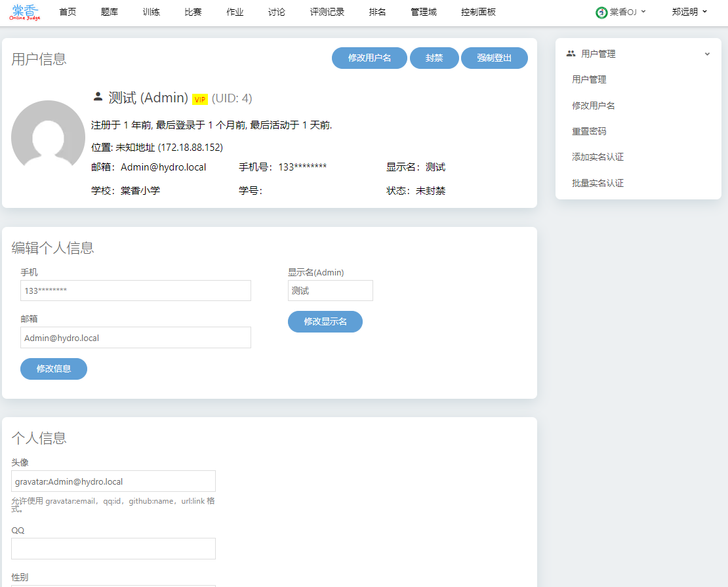This screenshot has width=728, height=587.
Task: Focus the 邮箱 email input field
Action: [136, 338]
